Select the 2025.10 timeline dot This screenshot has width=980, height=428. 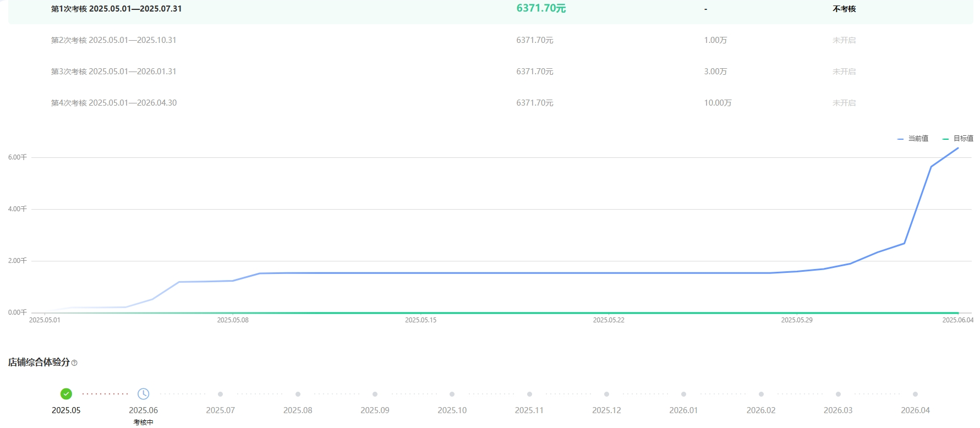(452, 394)
